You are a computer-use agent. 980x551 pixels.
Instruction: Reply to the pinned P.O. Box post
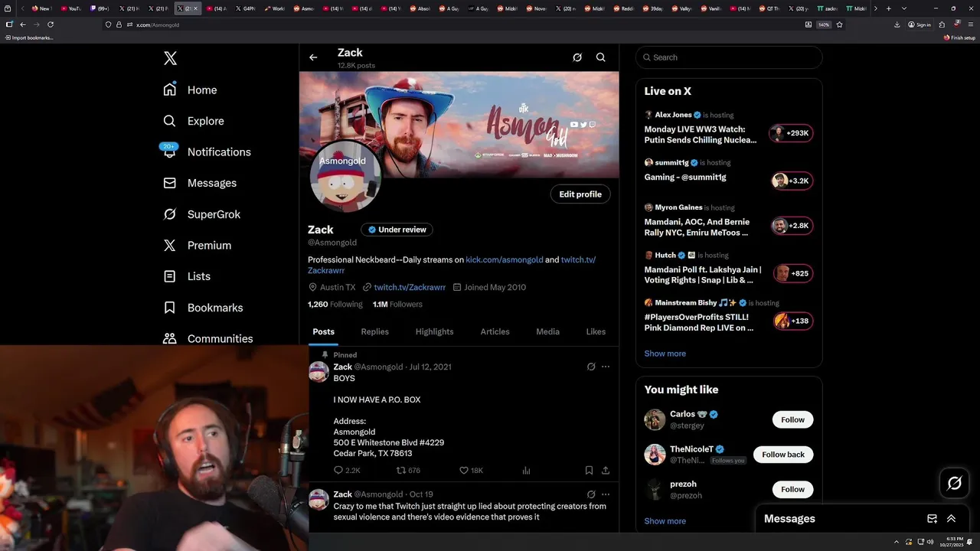(x=346, y=471)
